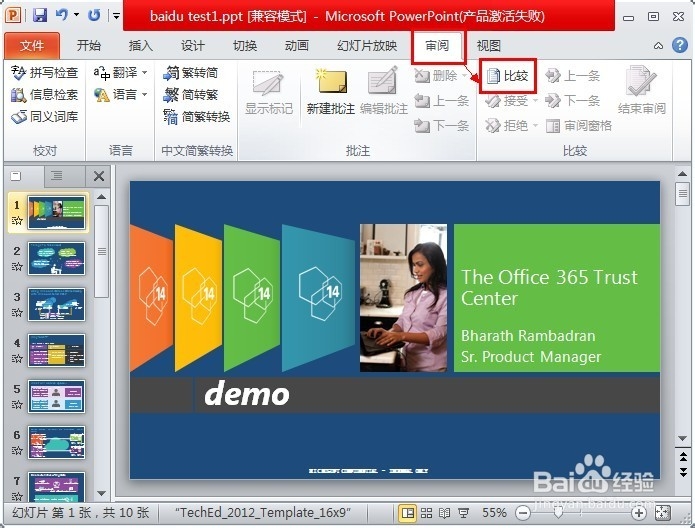Click 结束审阅 end review button
Screen dimensions: 695x528
[x=641, y=91]
